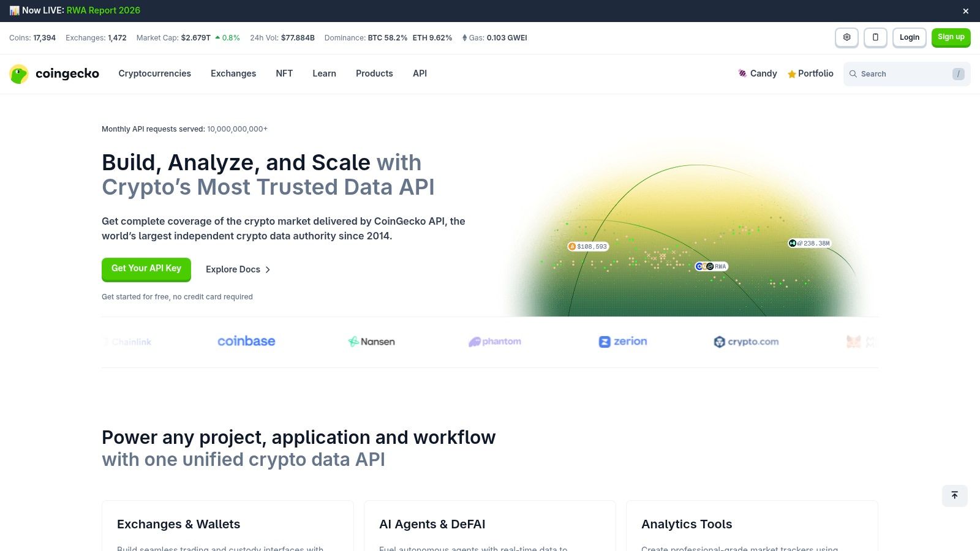The width and height of the screenshot is (980, 551).
Task: Click the scroll-to-top arrow button
Action: (x=954, y=495)
